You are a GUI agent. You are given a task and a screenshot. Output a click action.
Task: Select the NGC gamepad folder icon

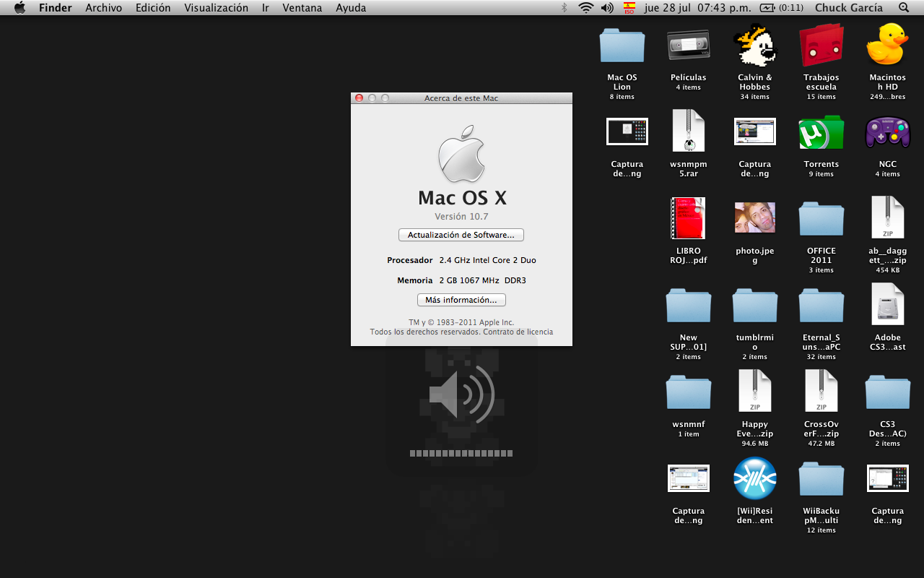[887, 132]
